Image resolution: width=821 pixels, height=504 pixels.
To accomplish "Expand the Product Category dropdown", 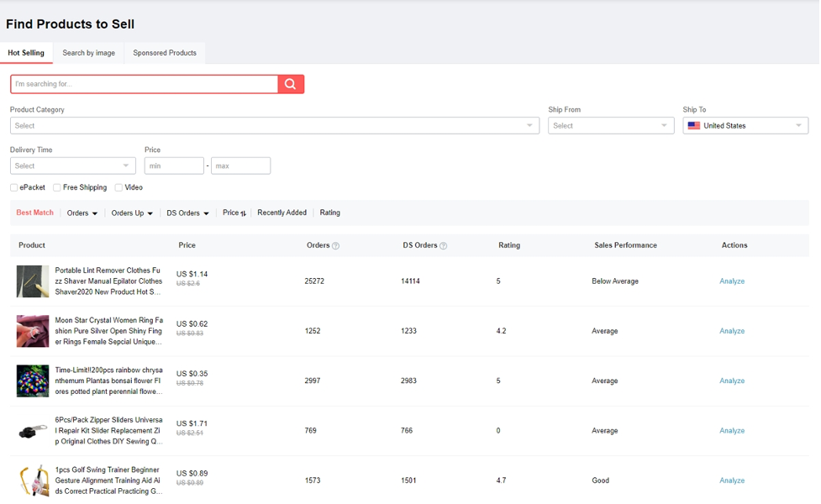I will (274, 125).
